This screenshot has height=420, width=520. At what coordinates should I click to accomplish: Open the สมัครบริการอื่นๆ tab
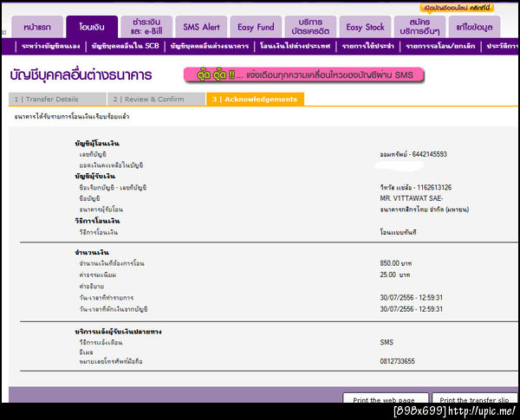click(419, 27)
